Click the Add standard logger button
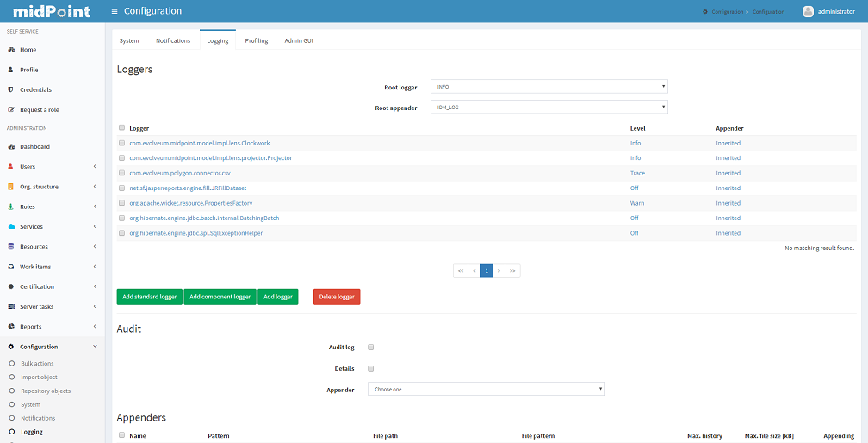 click(149, 297)
